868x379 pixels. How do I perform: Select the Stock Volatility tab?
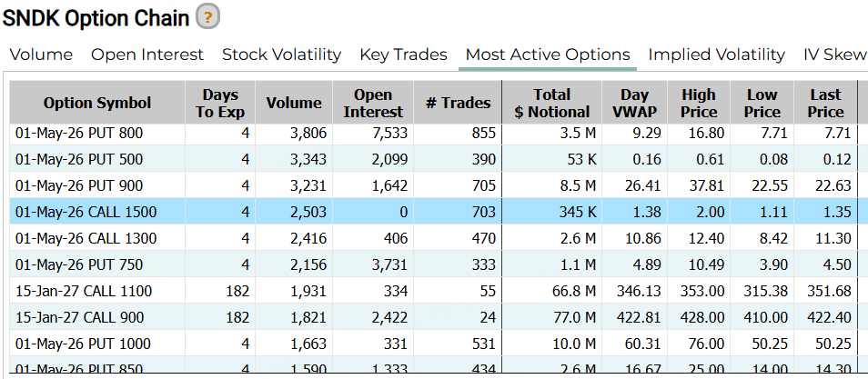tap(281, 55)
